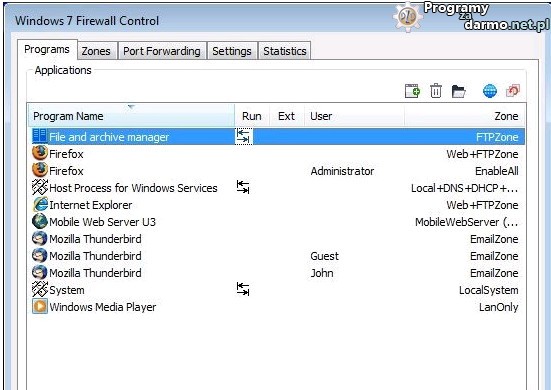Click the Run column header
Image resolution: width=551 pixels, height=390 pixels.
point(252,116)
